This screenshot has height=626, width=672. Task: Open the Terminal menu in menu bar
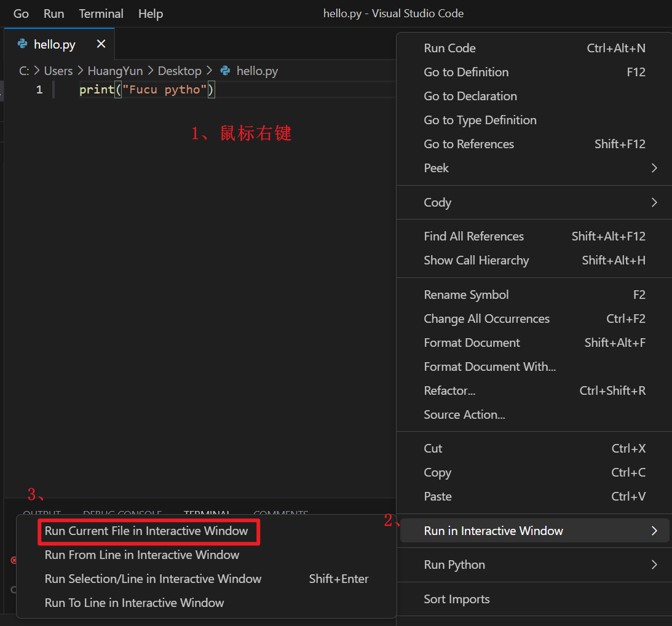[x=101, y=14]
